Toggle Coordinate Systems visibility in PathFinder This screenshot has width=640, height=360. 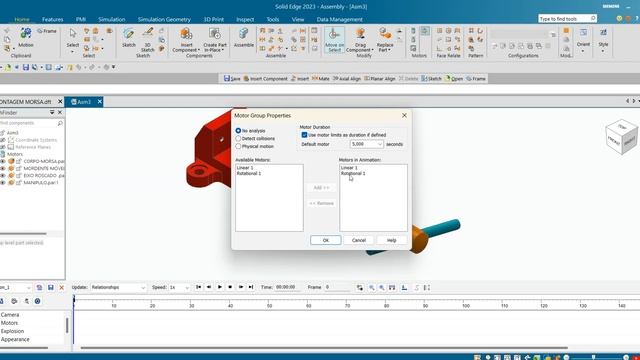coord(3,140)
